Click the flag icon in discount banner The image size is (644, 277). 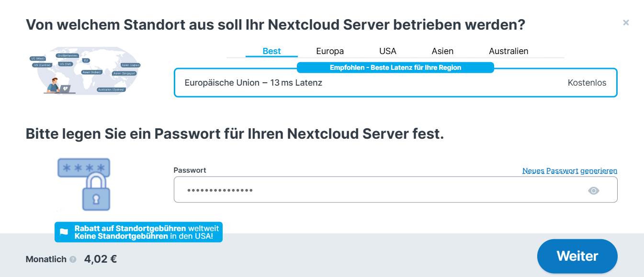coord(64,232)
